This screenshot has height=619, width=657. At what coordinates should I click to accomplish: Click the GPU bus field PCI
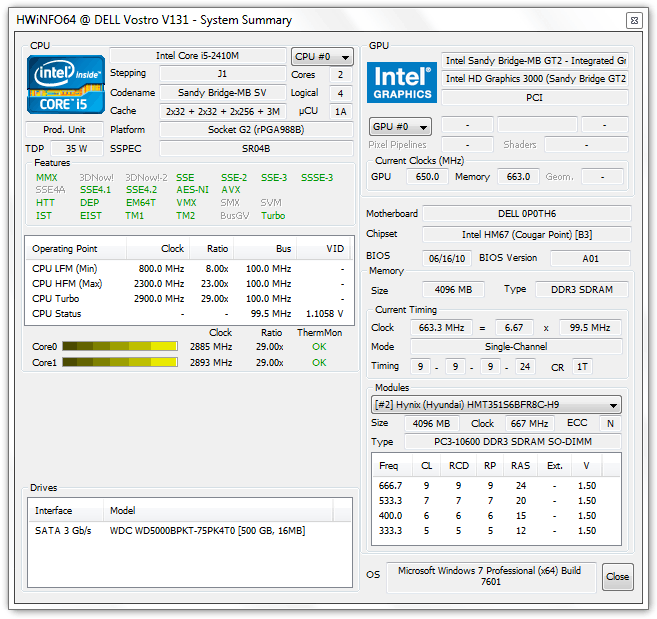click(535, 98)
